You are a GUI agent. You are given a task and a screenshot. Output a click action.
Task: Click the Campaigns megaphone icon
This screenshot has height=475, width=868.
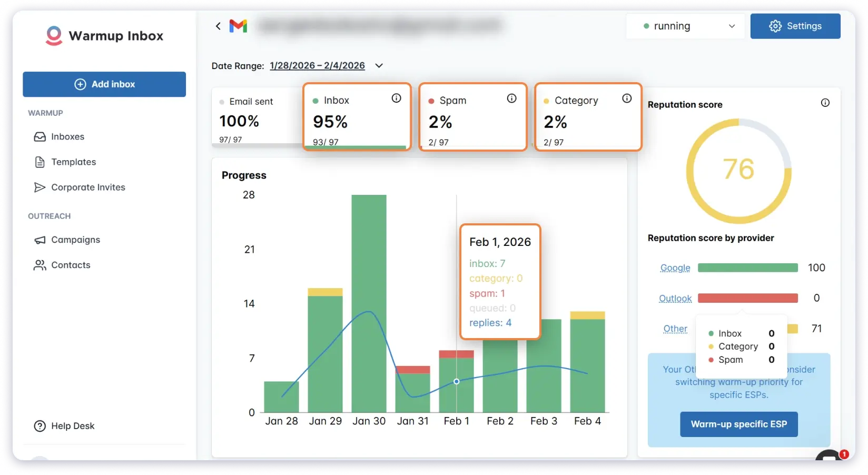pyautogui.click(x=40, y=240)
